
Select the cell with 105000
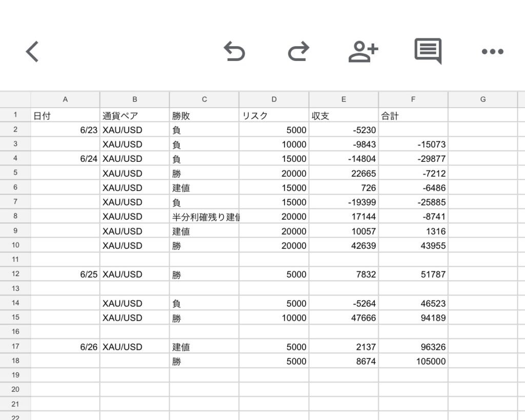tap(413, 361)
